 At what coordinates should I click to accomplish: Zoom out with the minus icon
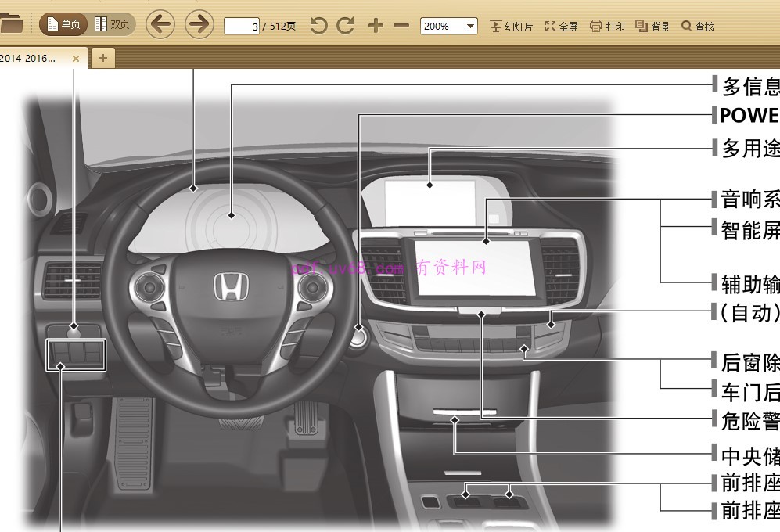[401, 26]
